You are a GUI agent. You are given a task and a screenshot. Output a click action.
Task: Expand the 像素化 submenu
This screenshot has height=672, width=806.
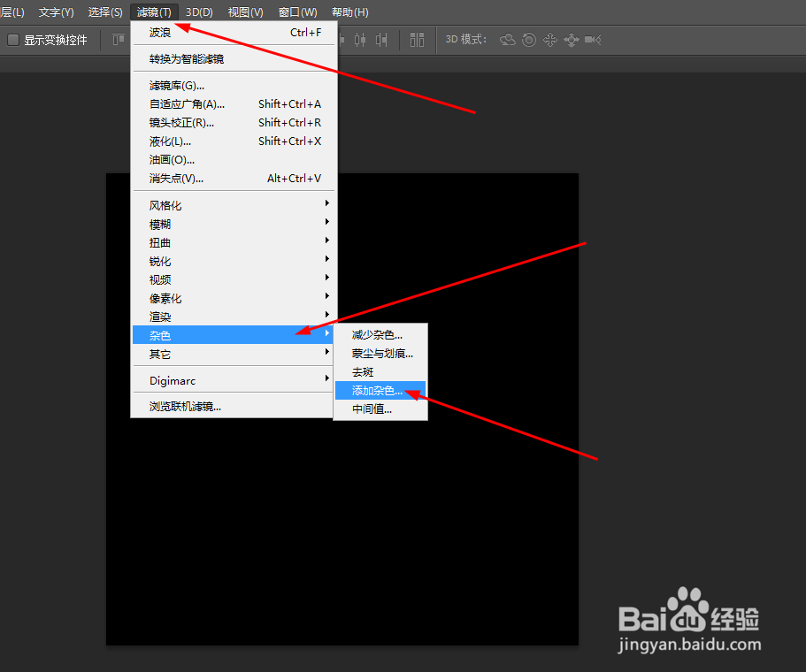point(234,298)
